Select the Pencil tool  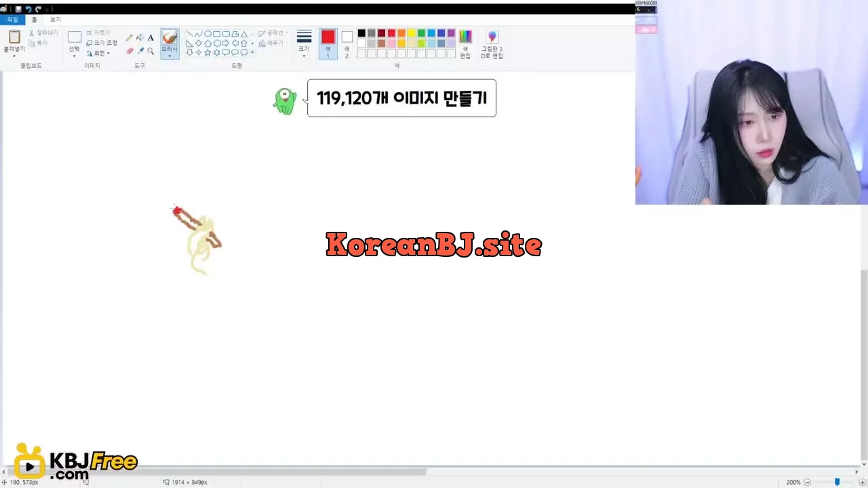click(x=130, y=38)
